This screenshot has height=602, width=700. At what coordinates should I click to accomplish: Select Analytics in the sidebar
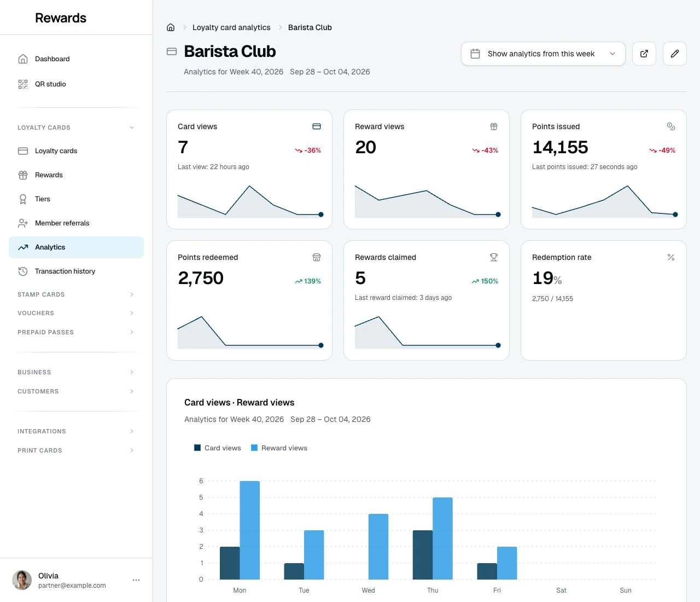point(77,247)
